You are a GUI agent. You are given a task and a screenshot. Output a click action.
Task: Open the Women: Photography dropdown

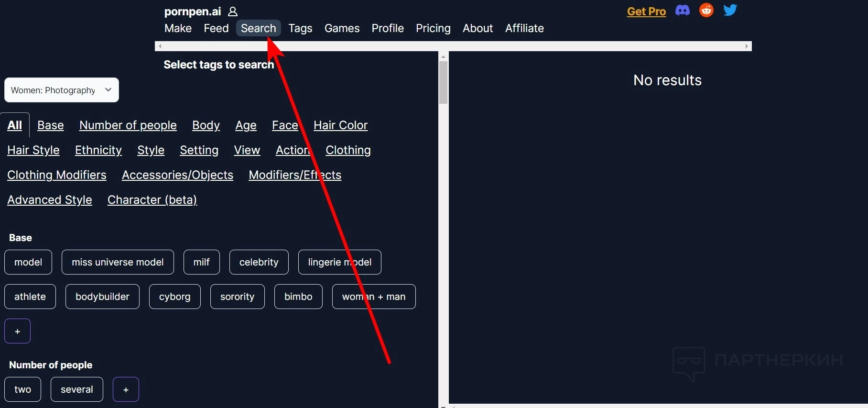[x=62, y=90]
